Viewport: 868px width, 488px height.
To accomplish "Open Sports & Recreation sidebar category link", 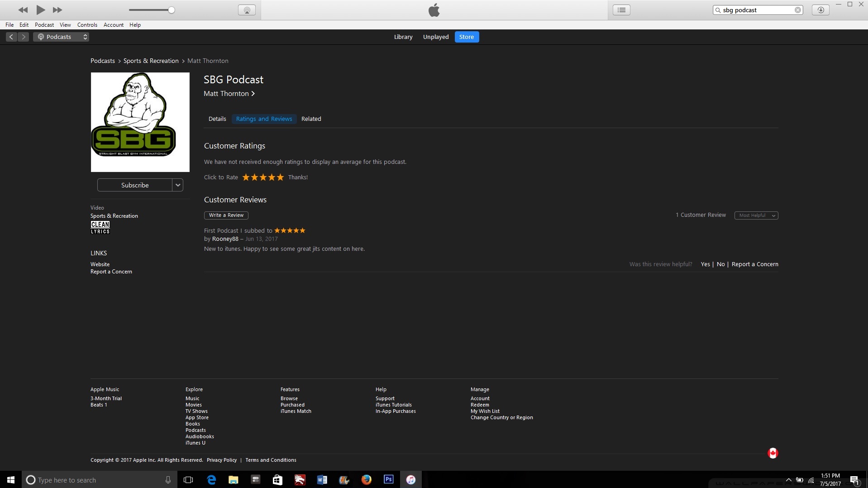I will click(x=114, y=216).
